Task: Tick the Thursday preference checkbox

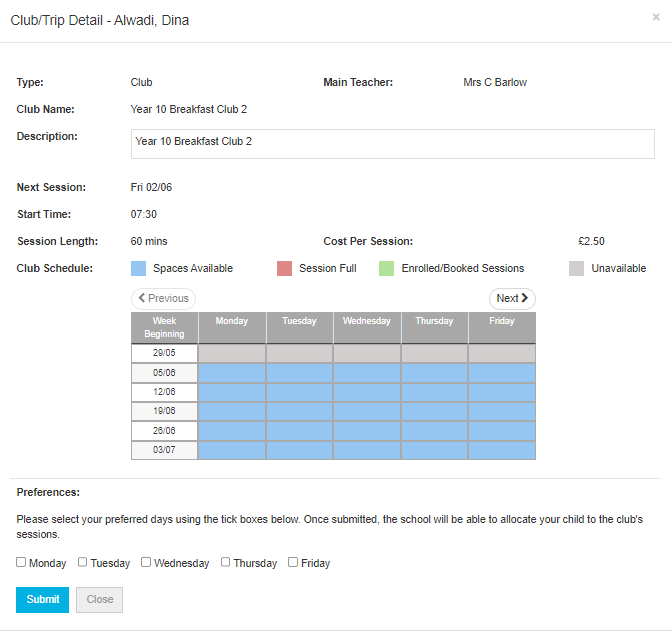Action: (x=225, y=562)
